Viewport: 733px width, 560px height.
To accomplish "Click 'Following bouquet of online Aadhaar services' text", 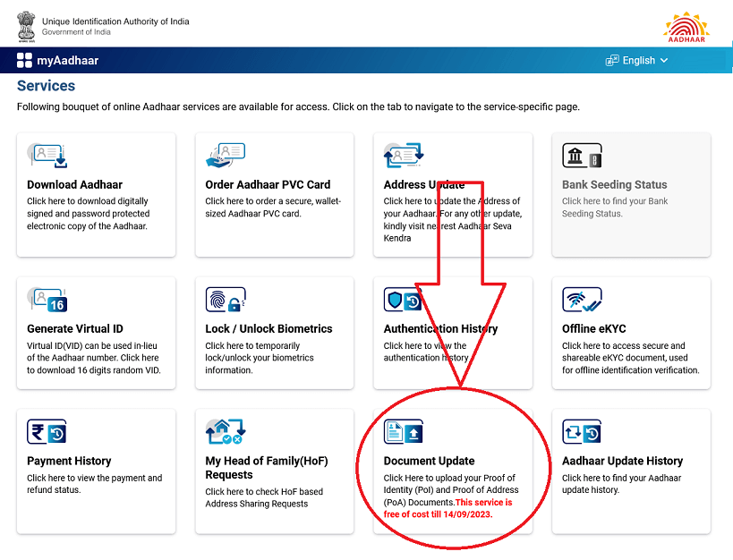I will tap(298, 107).
